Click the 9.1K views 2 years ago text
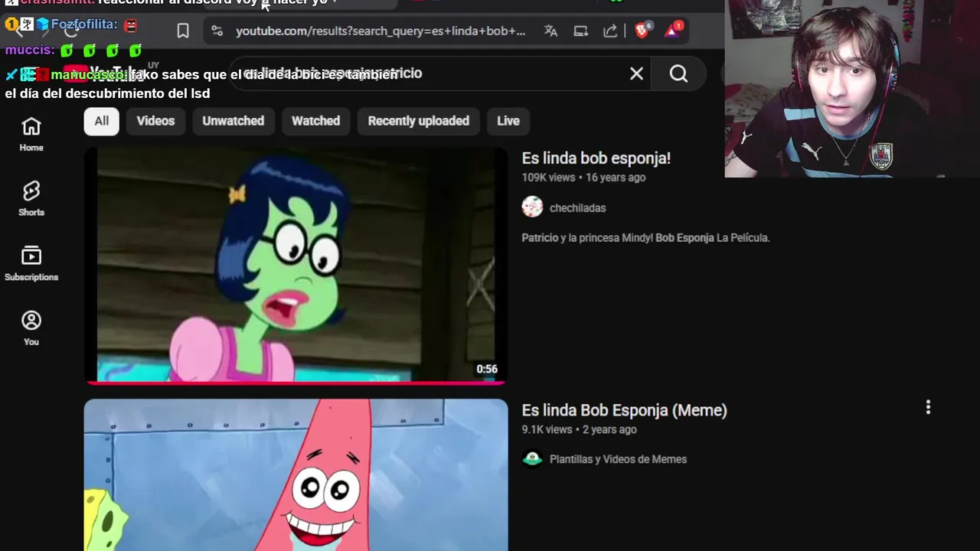Screen dimensions: 980x551 (x=579, y=429)
